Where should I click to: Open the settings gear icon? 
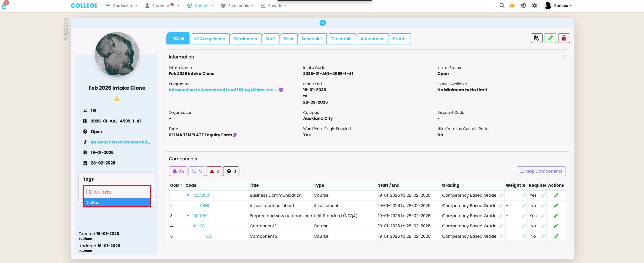534,6
